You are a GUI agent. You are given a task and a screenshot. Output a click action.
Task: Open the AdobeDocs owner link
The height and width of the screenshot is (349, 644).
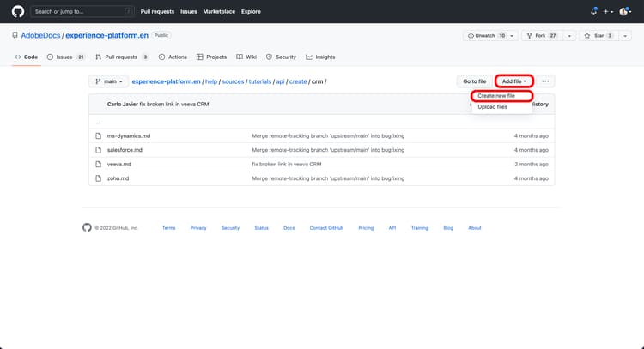(x=40, y=36)
